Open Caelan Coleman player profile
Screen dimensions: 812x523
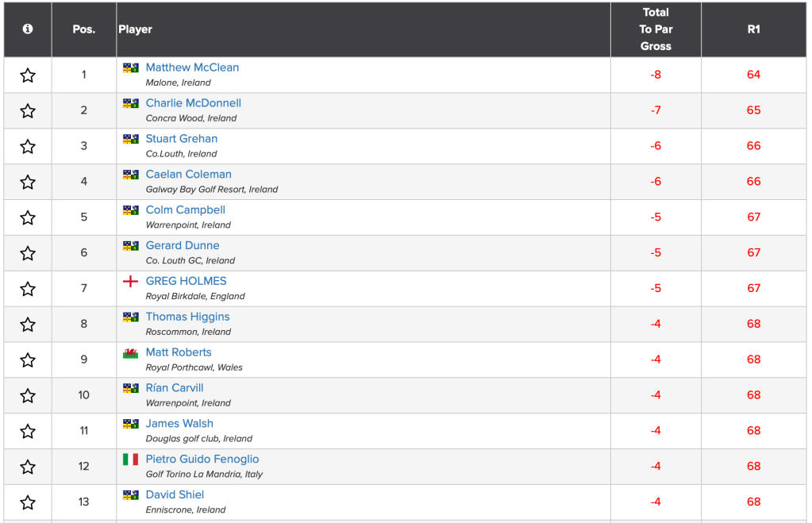[189, 175]
